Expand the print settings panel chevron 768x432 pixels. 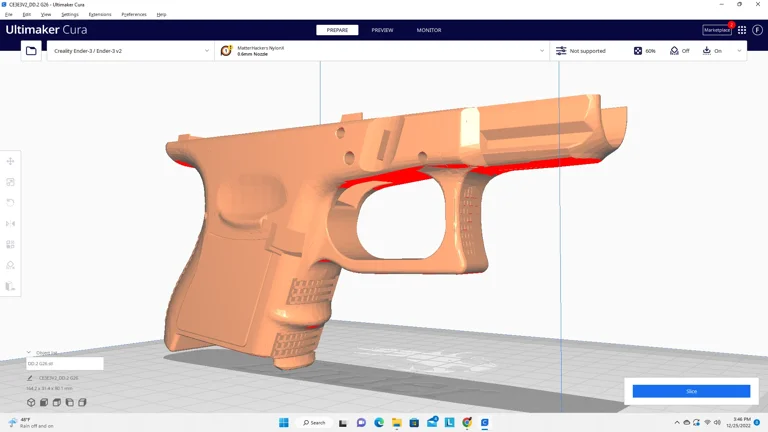(739, 51)
